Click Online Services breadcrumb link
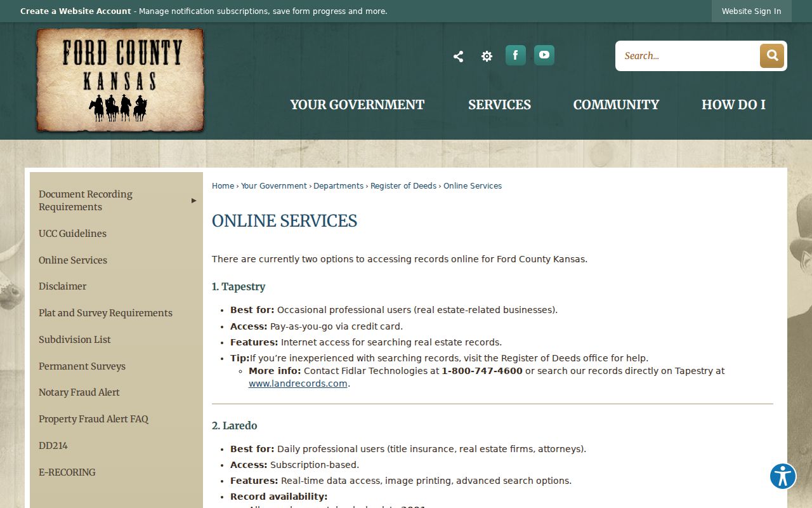Viewport: 812px width, 508px height. tap(473, 186)
